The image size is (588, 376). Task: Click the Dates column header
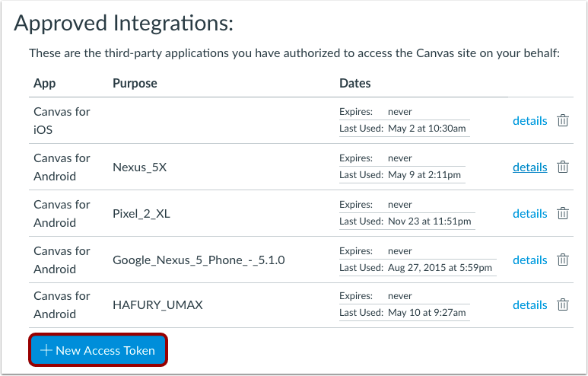[x=355, y=83]
